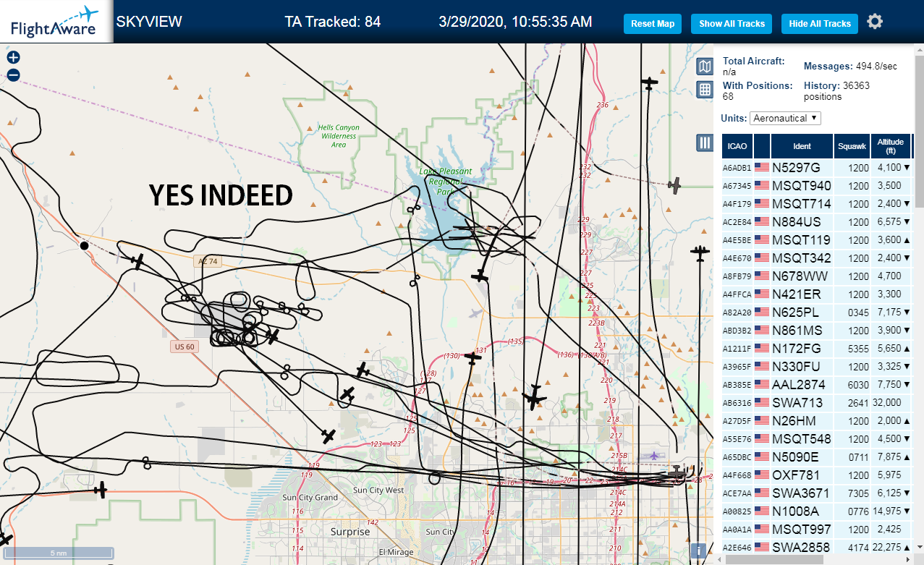Click Show All Tracks button
The width and height of the screenshot is (924, 565).
pos(732,24)
